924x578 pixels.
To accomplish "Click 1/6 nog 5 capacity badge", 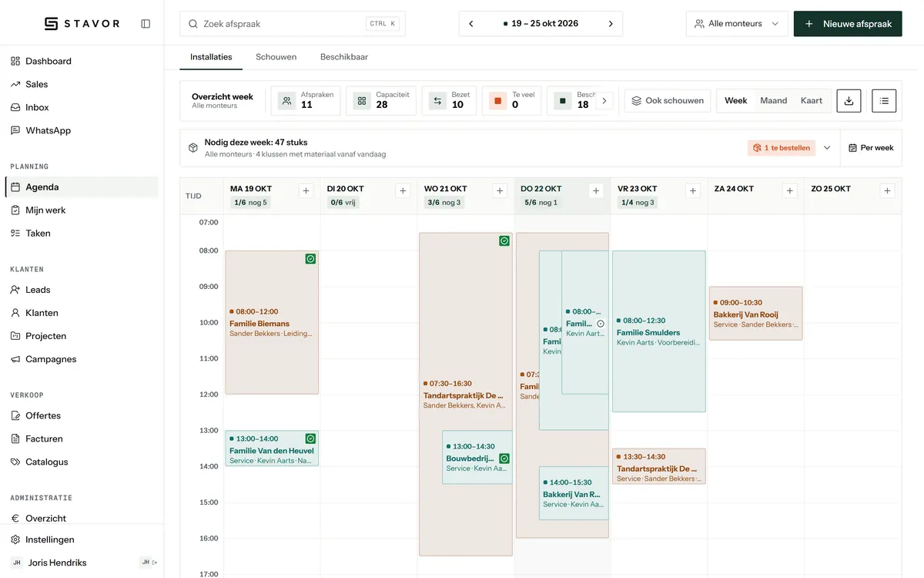I will pyautogui.click(x=250, y=203).
